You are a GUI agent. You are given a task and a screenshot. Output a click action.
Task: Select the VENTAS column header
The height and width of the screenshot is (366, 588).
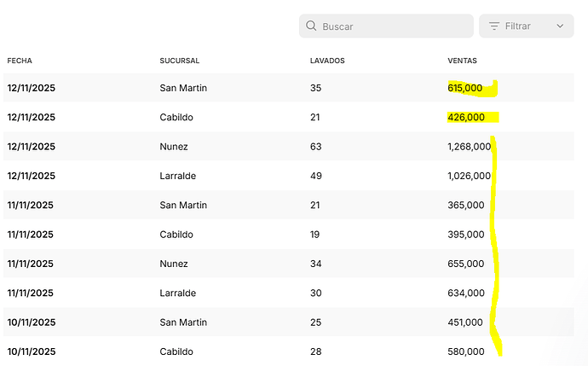[x=462, y=61]
